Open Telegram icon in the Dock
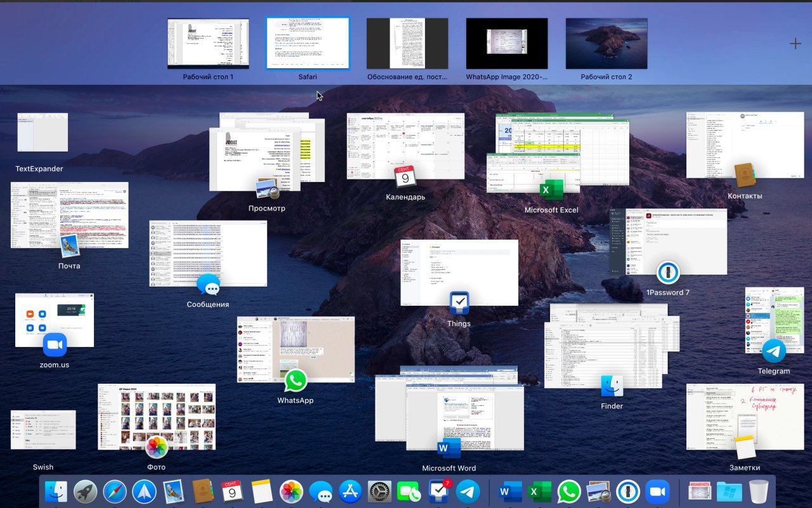The height and width of the screenshot is (508, 812). tap(468, 492)
